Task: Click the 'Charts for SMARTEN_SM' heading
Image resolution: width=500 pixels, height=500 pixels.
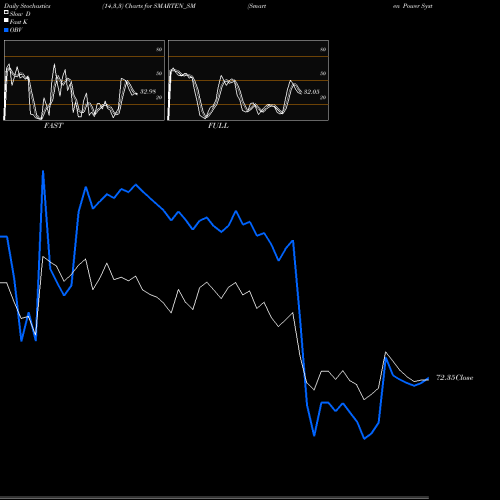Action: pos(160,6)
